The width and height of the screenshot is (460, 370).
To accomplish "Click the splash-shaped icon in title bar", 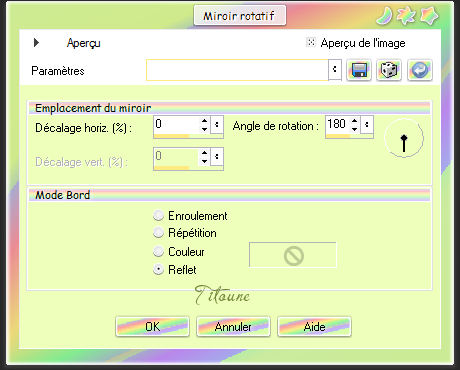I will (407, 16).
